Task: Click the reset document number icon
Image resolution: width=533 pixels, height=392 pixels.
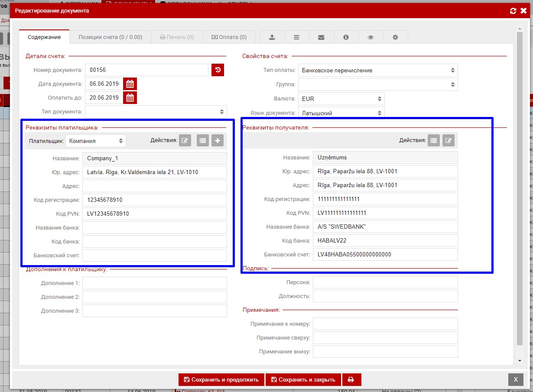Action: coord(218,70)
